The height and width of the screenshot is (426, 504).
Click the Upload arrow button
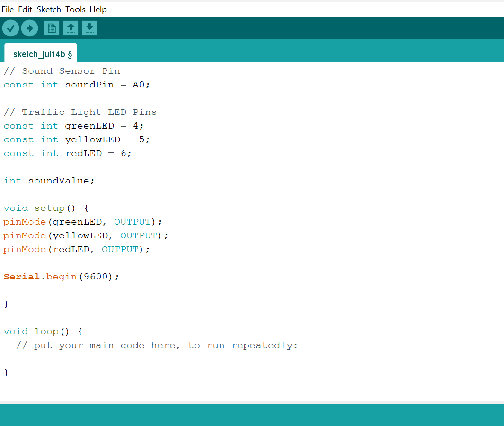pos(29,28)
